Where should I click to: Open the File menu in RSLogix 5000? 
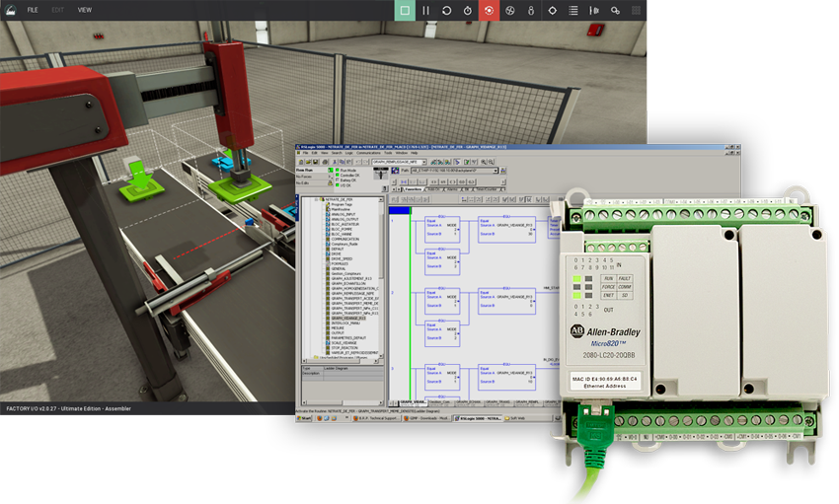305,153
